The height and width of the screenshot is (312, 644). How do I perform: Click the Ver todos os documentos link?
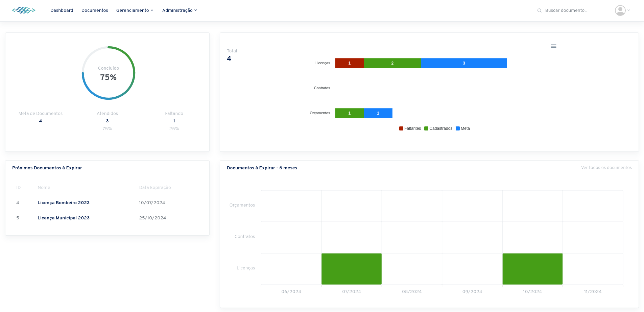click(x=606, y=168)
